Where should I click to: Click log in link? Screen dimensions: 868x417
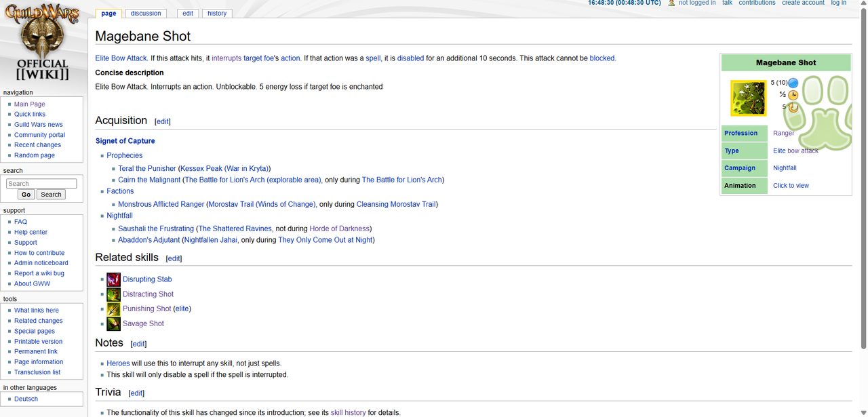(x=839, y=3)
